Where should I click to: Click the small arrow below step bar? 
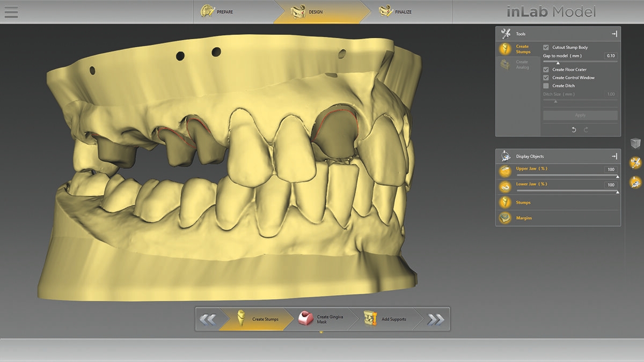[x=321, y=333]
